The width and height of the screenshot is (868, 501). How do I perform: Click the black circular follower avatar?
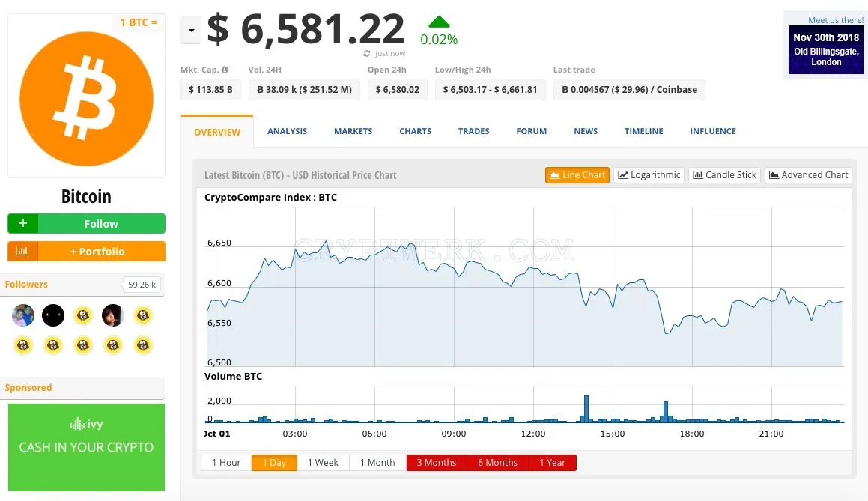(x=53, y=315)
